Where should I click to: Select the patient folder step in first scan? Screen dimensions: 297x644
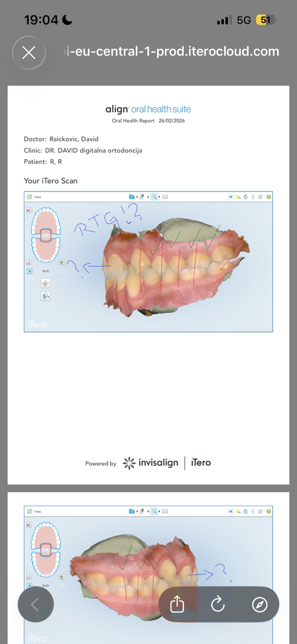point(132,197)
